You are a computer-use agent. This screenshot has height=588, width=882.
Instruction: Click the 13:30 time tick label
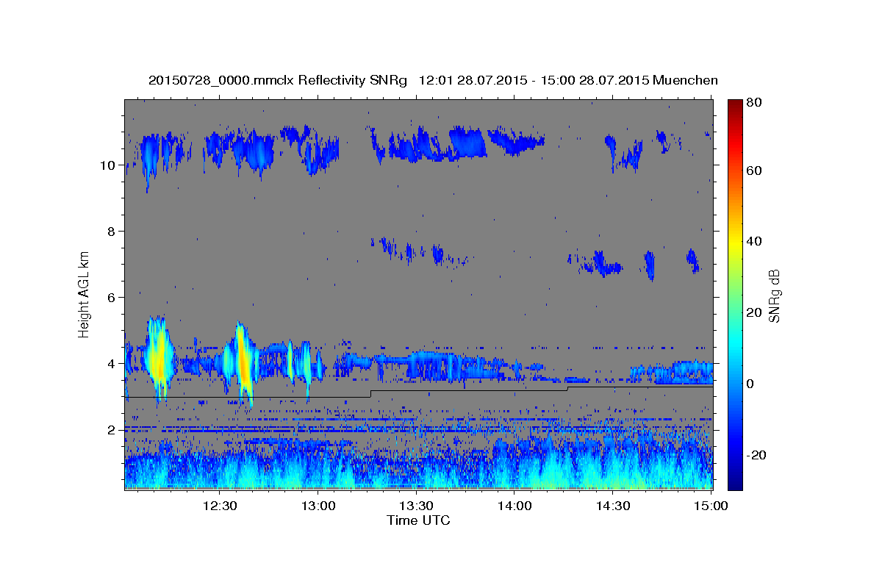click(x=416, y=506)
